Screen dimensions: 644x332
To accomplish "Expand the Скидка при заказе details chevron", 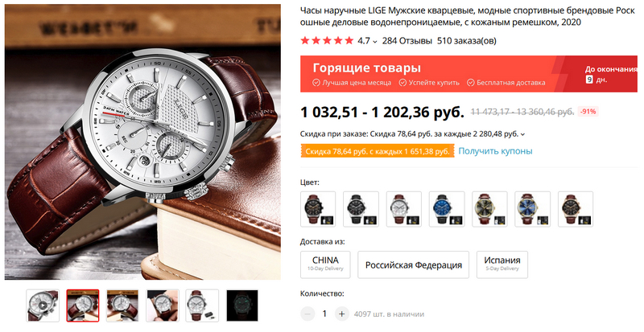I will (x=522, y=134).
